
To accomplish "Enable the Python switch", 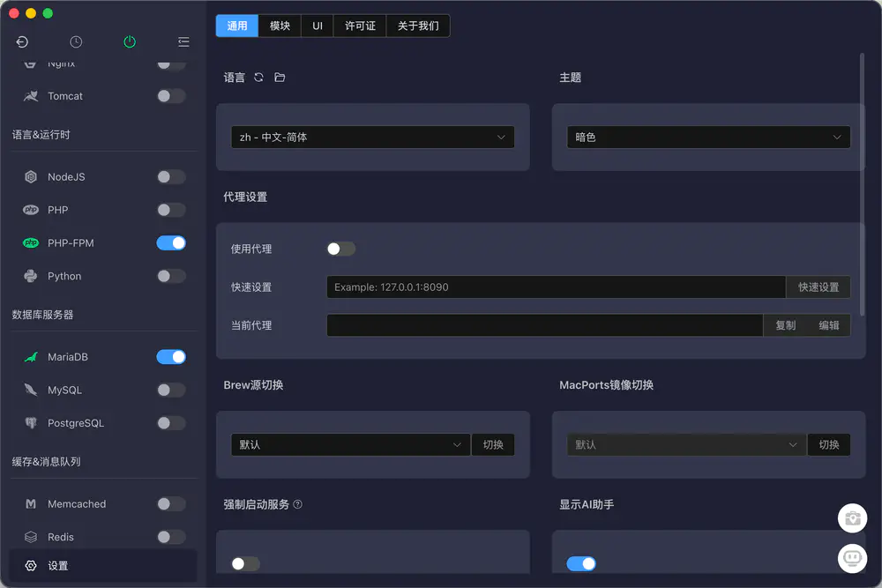I will click(171, 276).
